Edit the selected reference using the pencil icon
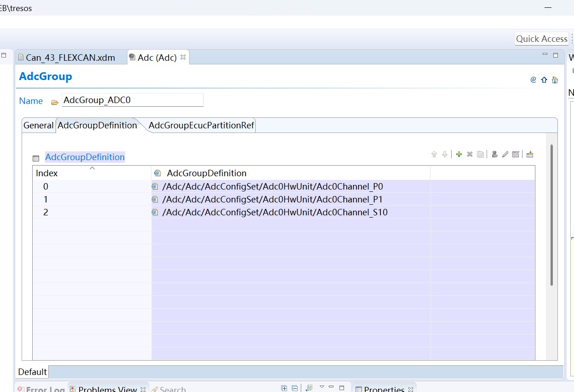 coord(505,154)
